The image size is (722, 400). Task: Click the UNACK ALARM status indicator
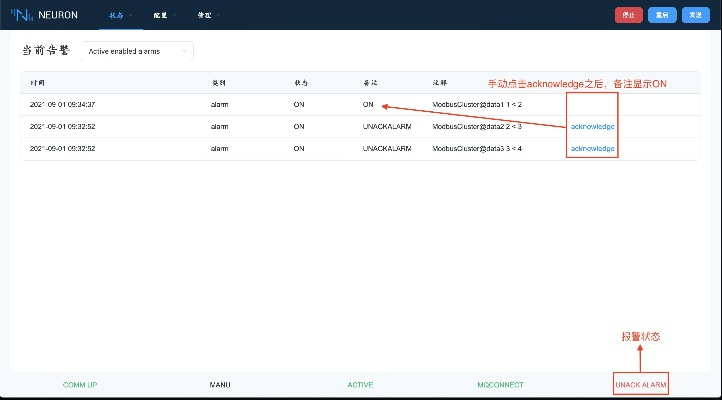(641, 384)
